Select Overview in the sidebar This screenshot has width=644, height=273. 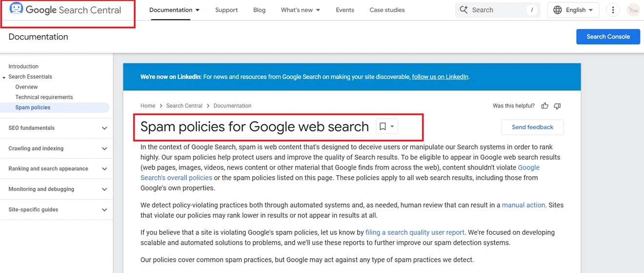click(x=26, y=87)
